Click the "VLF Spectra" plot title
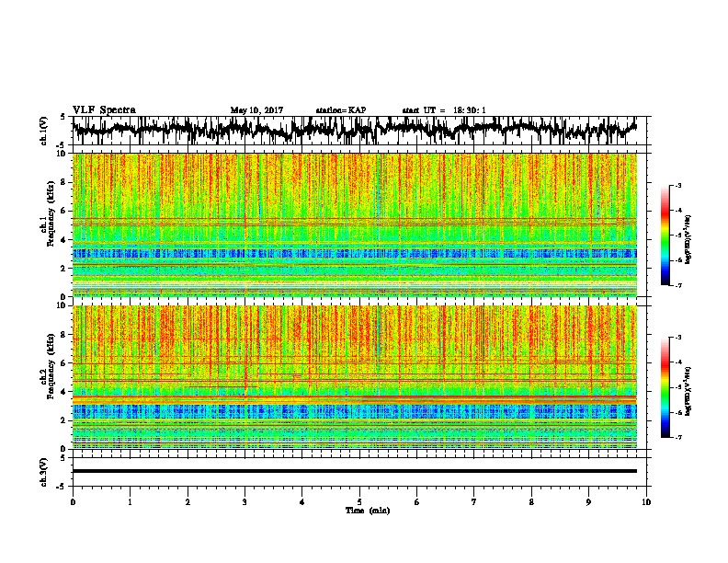The width and height of the screenshot is (728, 563). pyautogui.click(x=104, y=110)
